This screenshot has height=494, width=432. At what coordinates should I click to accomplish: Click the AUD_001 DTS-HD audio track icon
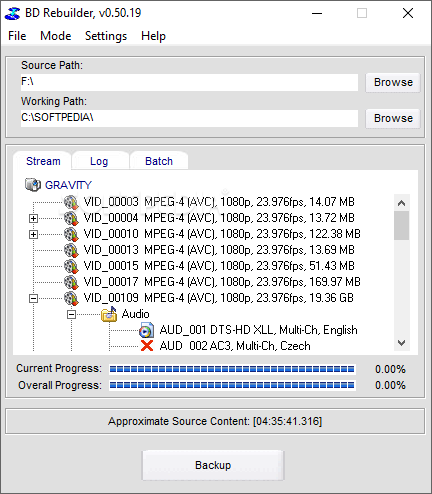coord(147,330)
